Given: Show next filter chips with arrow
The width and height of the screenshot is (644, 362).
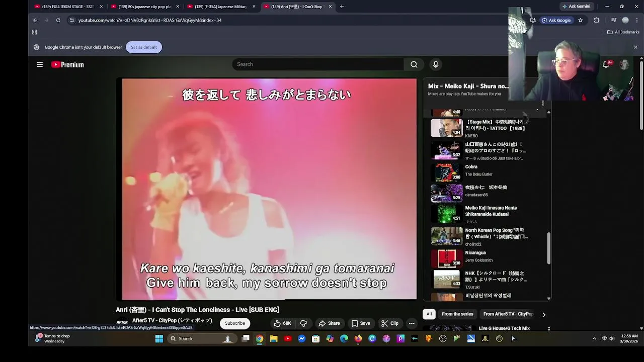Looking at the screenshot, I should 544,314.
